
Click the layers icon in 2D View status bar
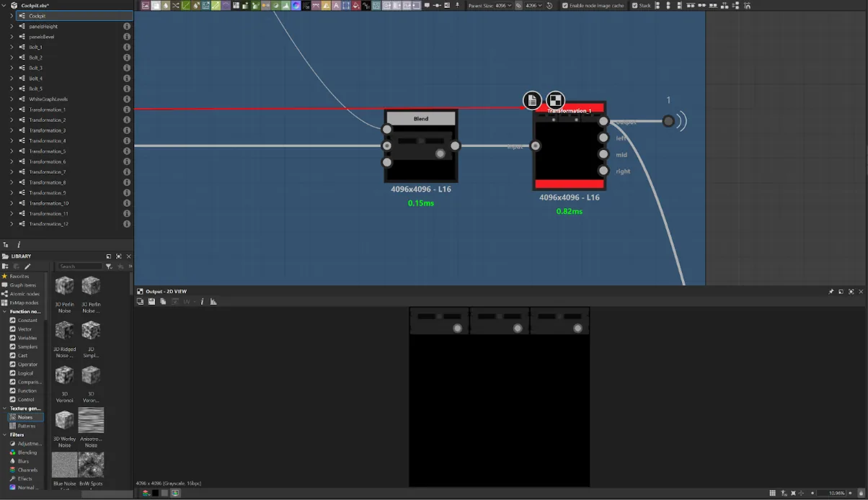coord(146,493)
